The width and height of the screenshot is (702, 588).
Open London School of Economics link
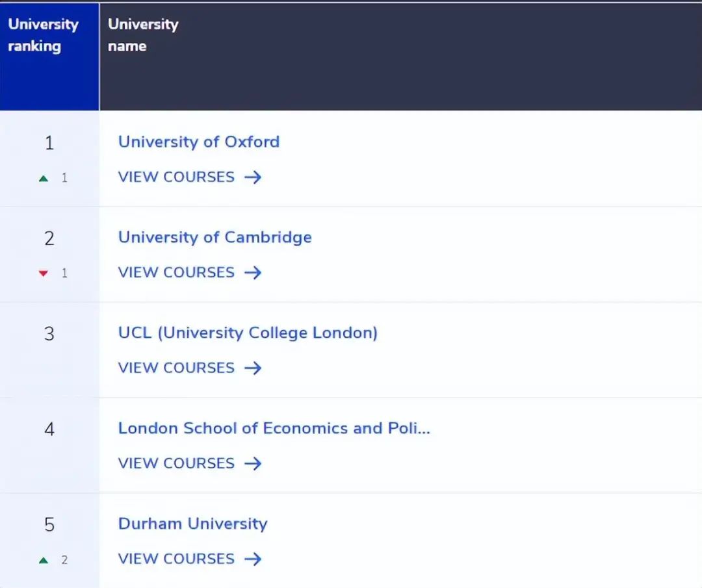pyautogui.click(x=274, y=428)
